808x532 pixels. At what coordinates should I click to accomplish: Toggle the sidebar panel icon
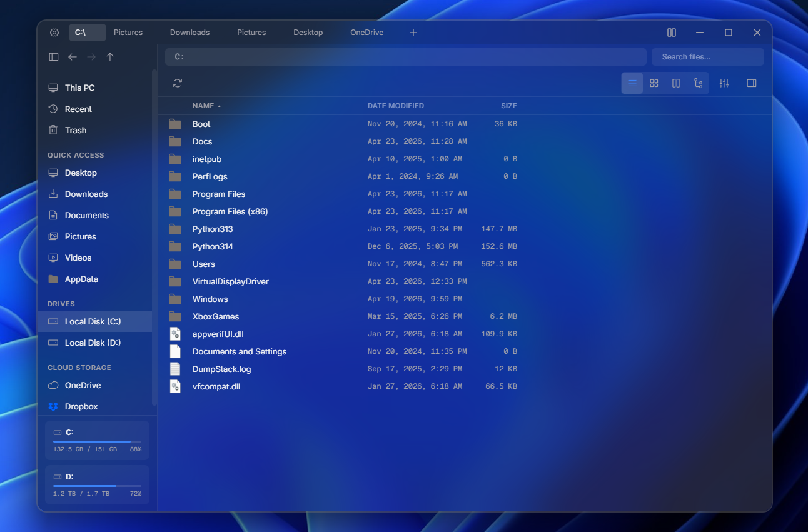pos(54,57)
